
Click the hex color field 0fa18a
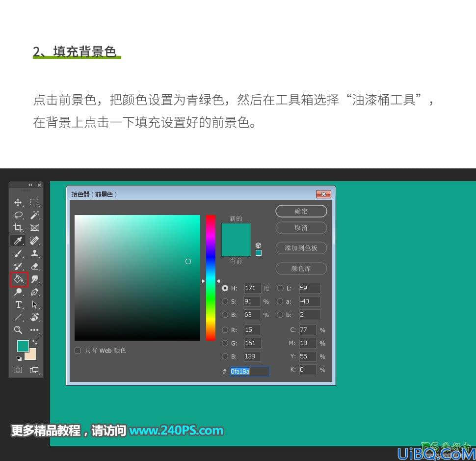coord(249,372)
